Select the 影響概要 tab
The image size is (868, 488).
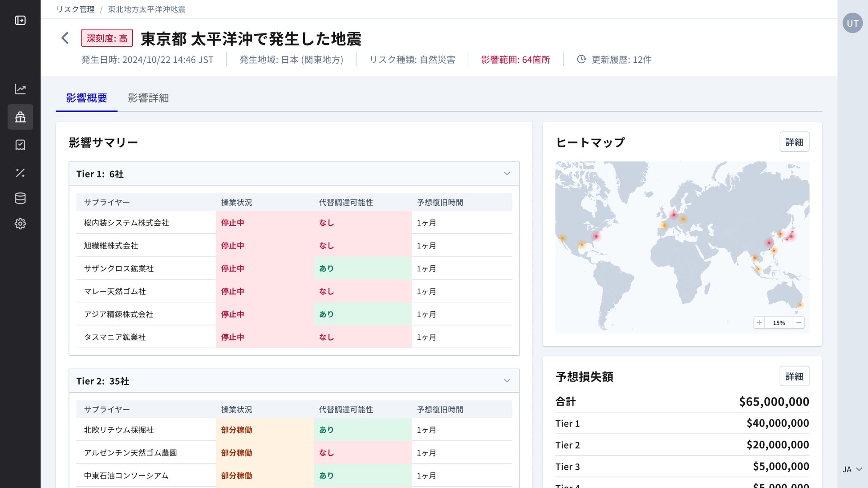click(x=86, y=98)
